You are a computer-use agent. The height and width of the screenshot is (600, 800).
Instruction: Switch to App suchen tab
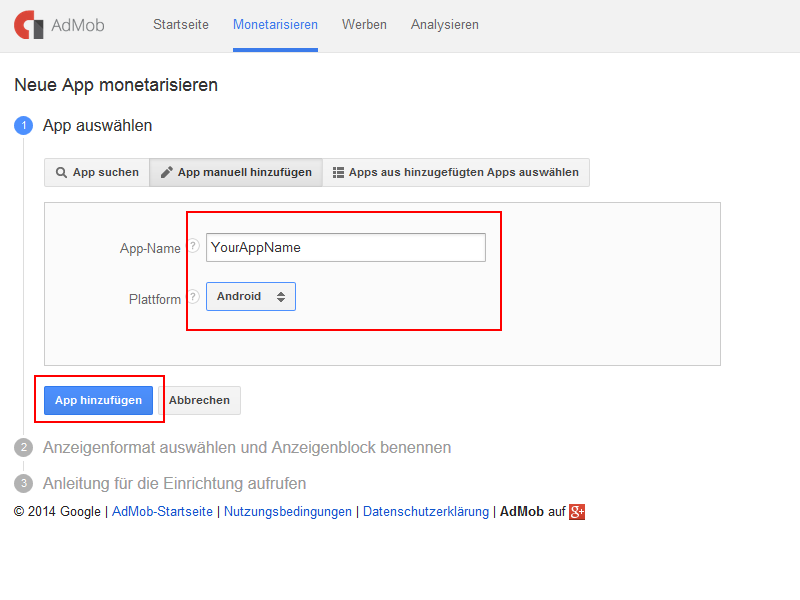[x=97, y=172]
